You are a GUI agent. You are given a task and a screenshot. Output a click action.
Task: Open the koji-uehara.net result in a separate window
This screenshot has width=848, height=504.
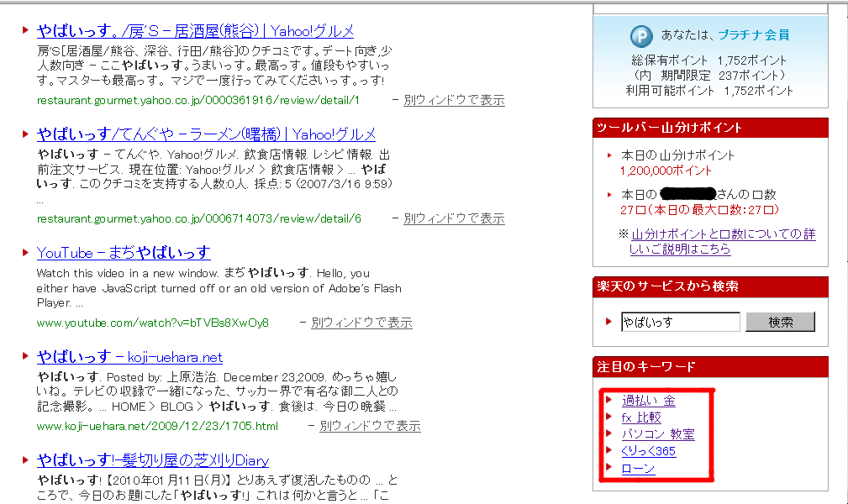pos(370,426)
